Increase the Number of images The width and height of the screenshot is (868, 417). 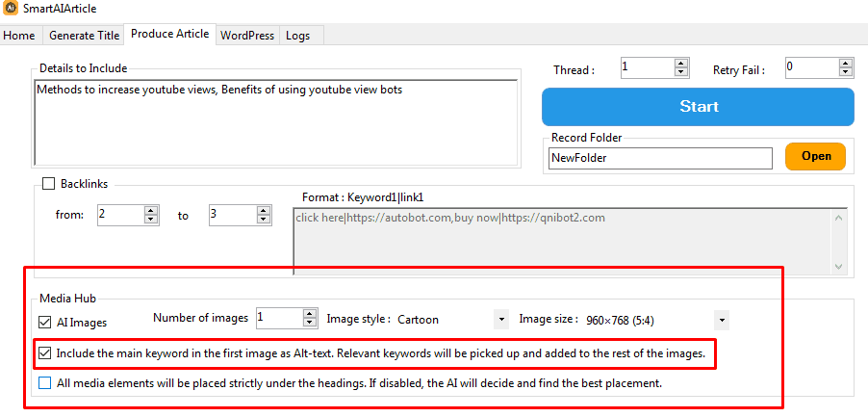310,313
